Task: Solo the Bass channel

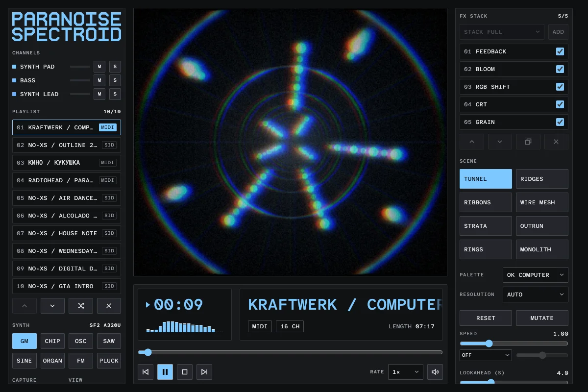Action: (x=115, y=80)
